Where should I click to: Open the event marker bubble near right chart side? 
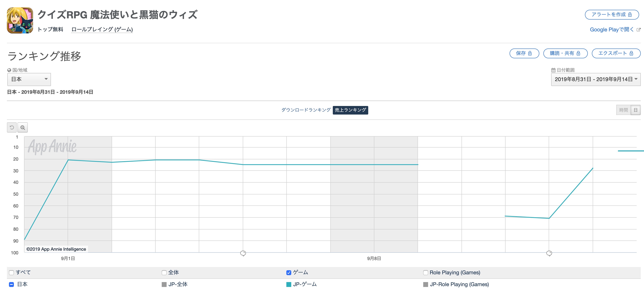pyautogui.click(x=549, y=254)
